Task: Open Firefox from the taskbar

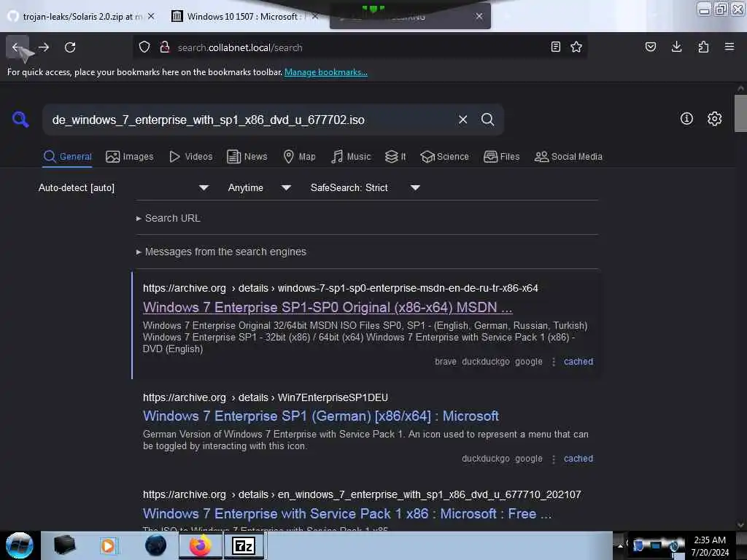Action: pos(201,545)
